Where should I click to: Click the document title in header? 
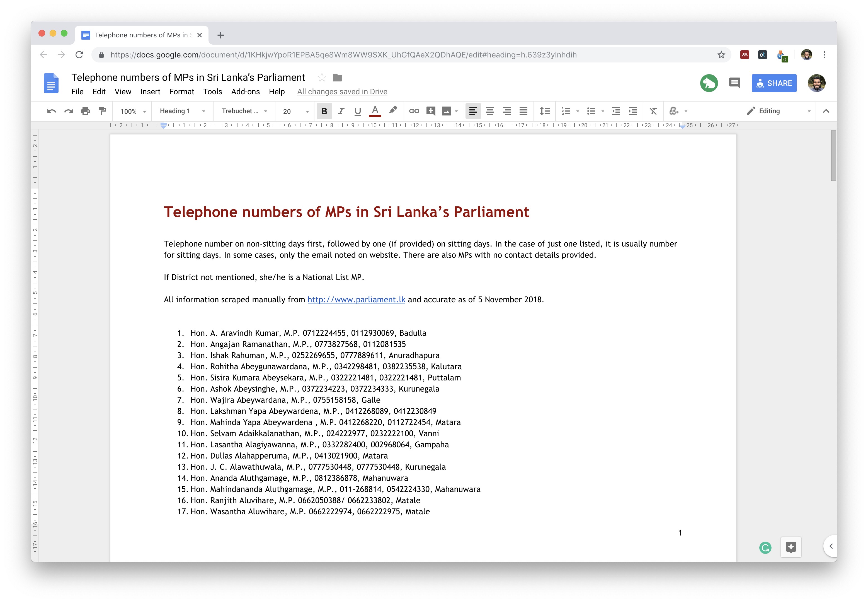point(188,78)
